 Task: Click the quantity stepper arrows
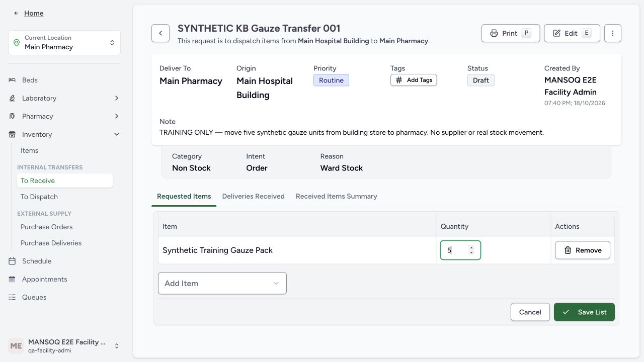471,250
